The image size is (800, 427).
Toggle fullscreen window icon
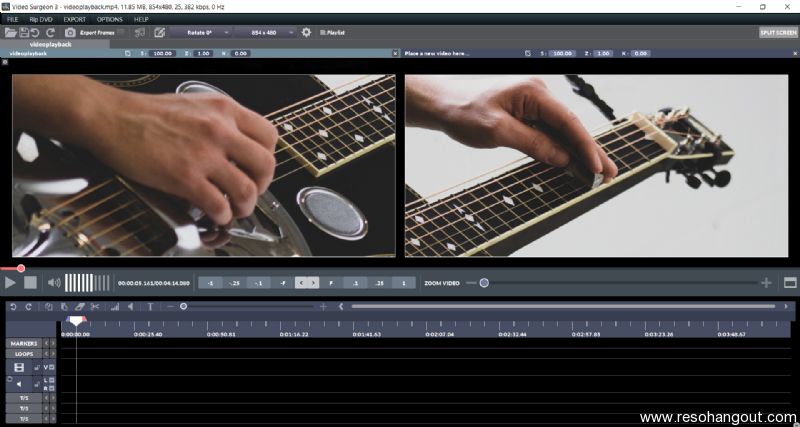790,283
